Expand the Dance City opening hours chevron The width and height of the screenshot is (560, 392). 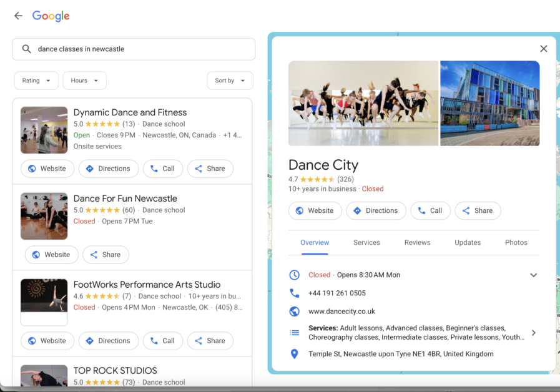coord(534,275)
